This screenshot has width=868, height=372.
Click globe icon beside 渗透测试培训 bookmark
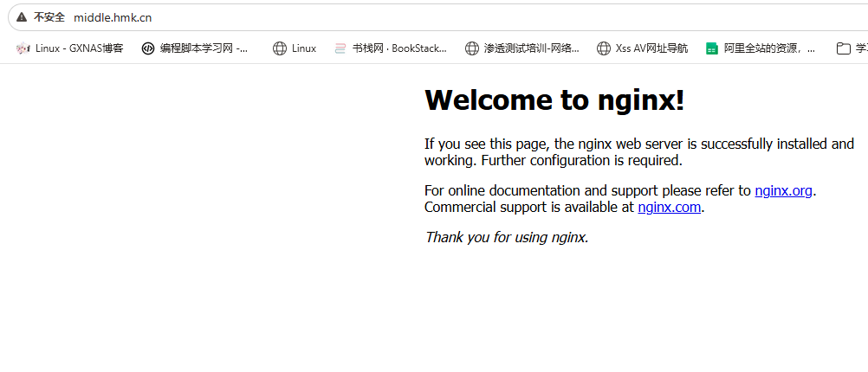coord(471,48)
